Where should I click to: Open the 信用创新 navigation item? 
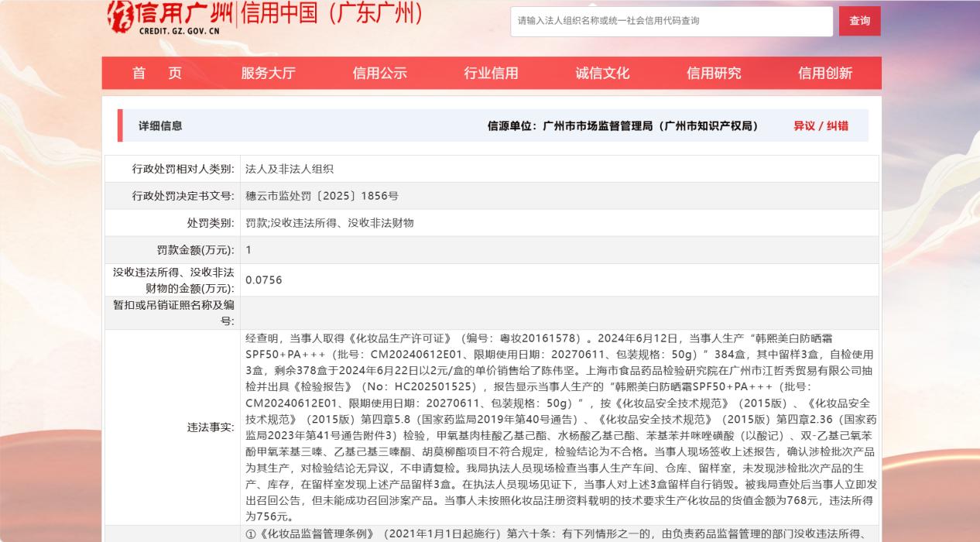pyautogui.click(x=825, y=74)
